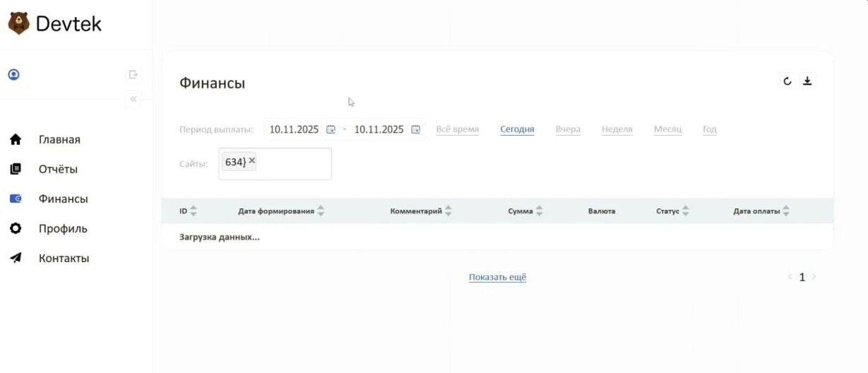The width and height of the screenshot is (868, 373).
Task: Open Контакты section
Action: [x=64, y=259]
